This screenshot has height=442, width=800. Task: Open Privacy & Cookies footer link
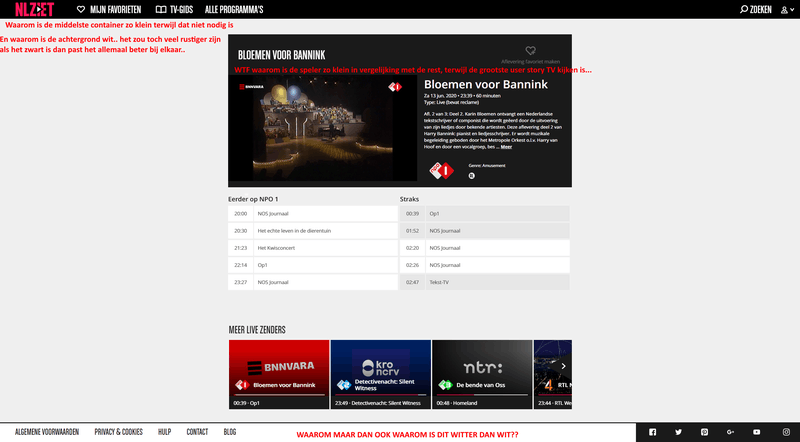[x=118, y=432]
